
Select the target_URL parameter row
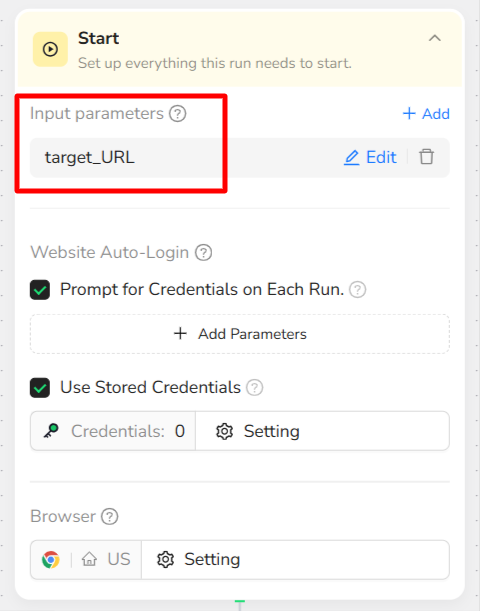tap(240, 157)
